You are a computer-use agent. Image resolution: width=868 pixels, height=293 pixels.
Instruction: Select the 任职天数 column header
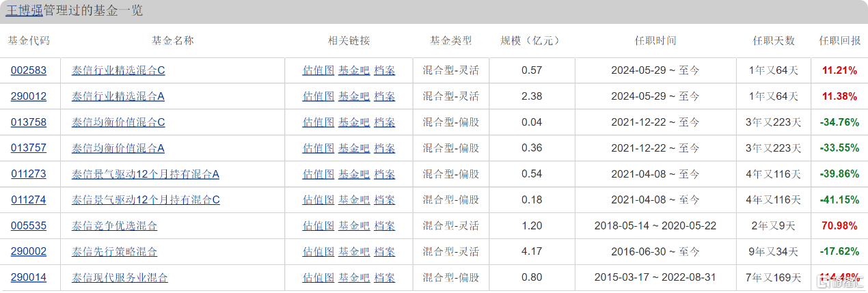(774, 40)
